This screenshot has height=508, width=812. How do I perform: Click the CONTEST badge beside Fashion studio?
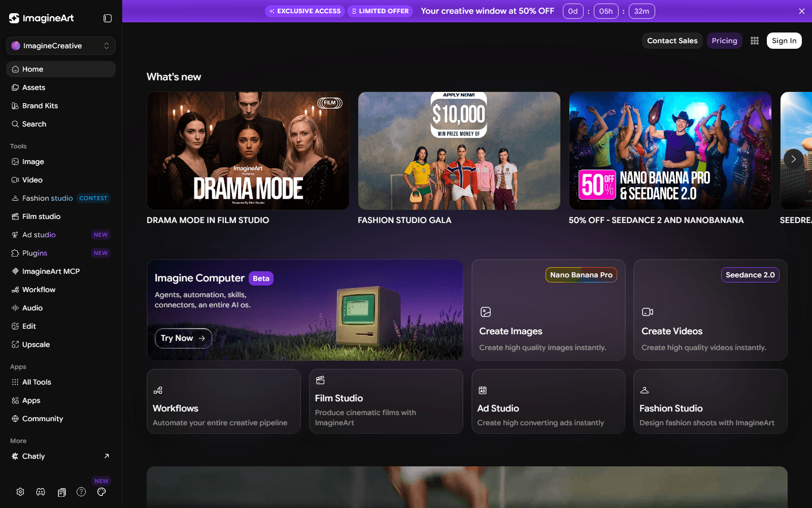point(93,198)
